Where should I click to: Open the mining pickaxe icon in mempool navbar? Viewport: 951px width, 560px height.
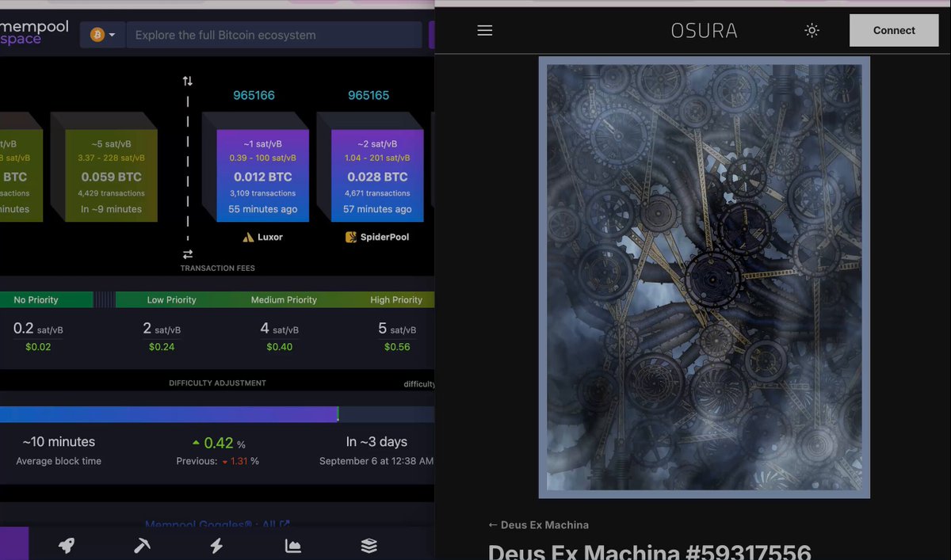click(x=142, y=545)
